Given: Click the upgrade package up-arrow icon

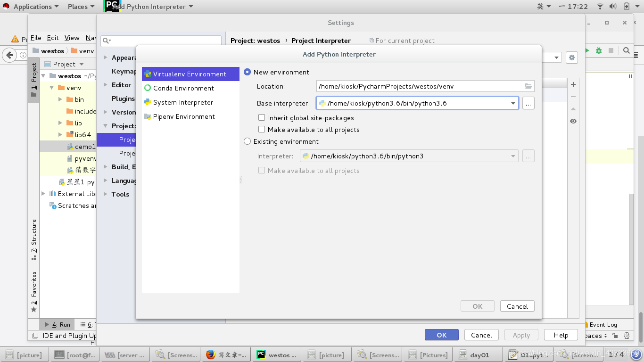Looking at the screenshot, I should pos(573,109).
